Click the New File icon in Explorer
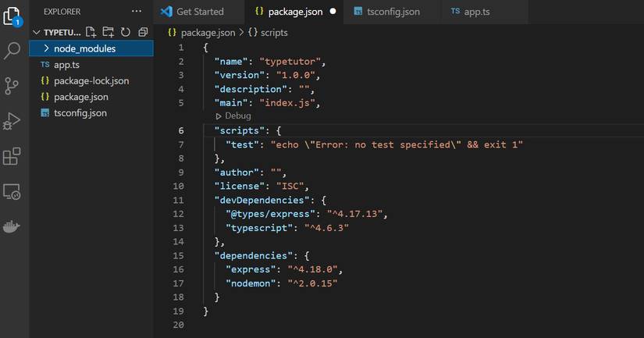Viewport: 644px width, 338px height. [x=91, y=32]
